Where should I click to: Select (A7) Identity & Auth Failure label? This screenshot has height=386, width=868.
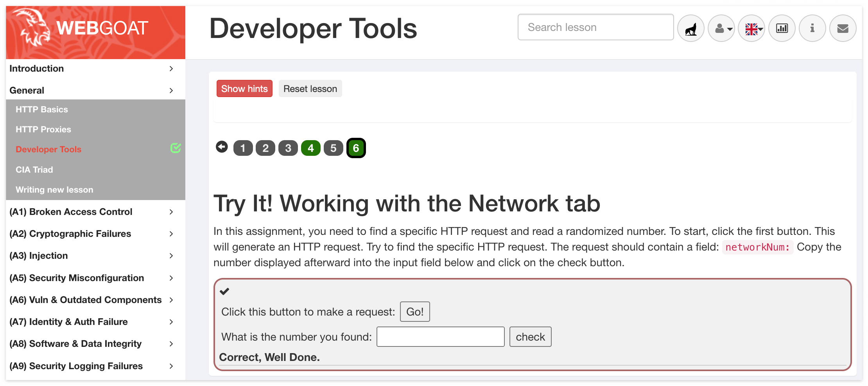[x=68, y=322]
